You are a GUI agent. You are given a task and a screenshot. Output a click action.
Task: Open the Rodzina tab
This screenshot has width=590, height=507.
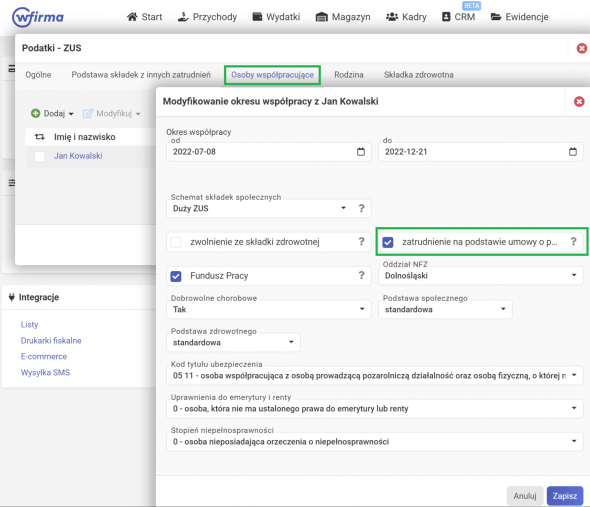(348, 75)
